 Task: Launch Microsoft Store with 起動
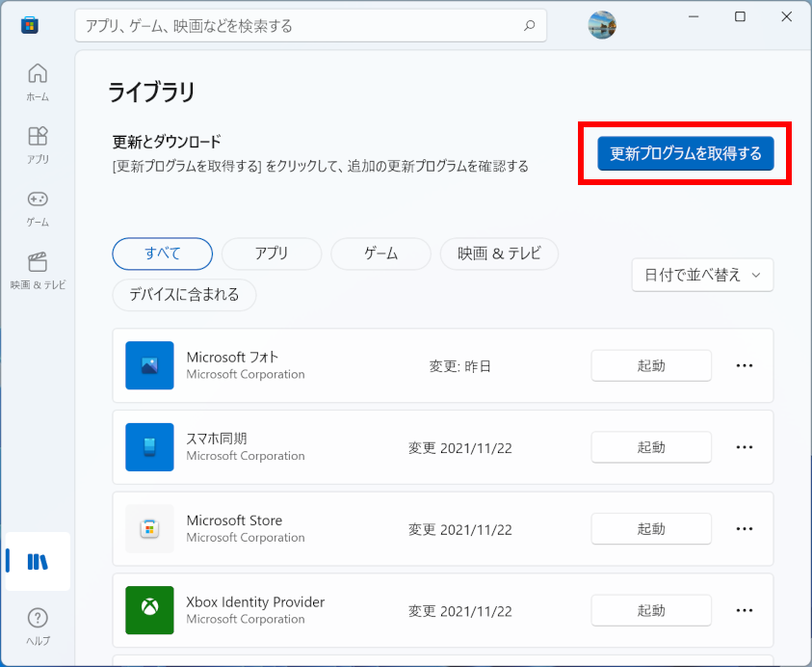pyautogui.click(x=651, y=529)
